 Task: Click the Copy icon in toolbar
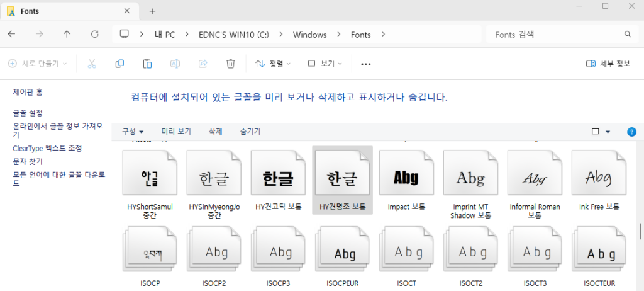[x=119, y=64]
